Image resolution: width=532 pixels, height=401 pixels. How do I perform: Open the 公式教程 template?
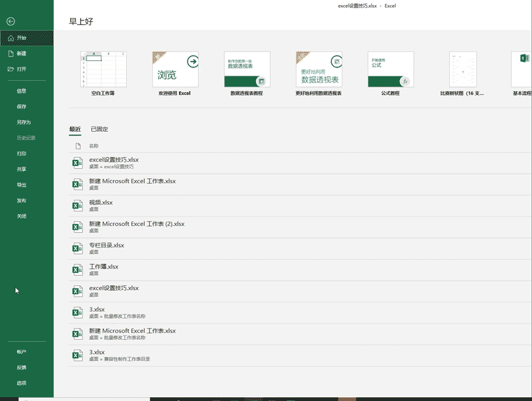pos(391,73)
